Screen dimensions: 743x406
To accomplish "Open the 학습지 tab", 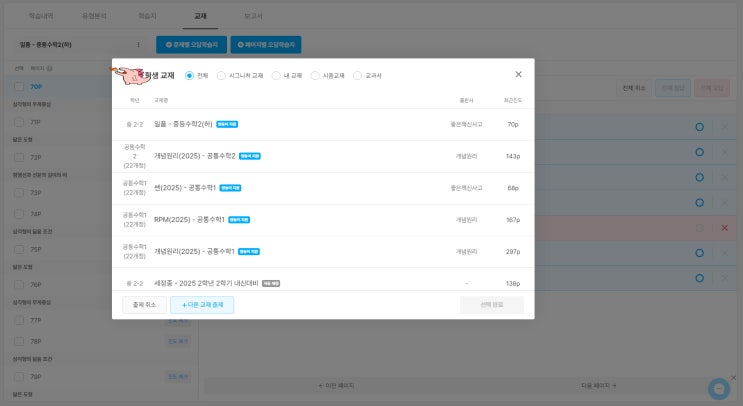I will pos(148,17).
